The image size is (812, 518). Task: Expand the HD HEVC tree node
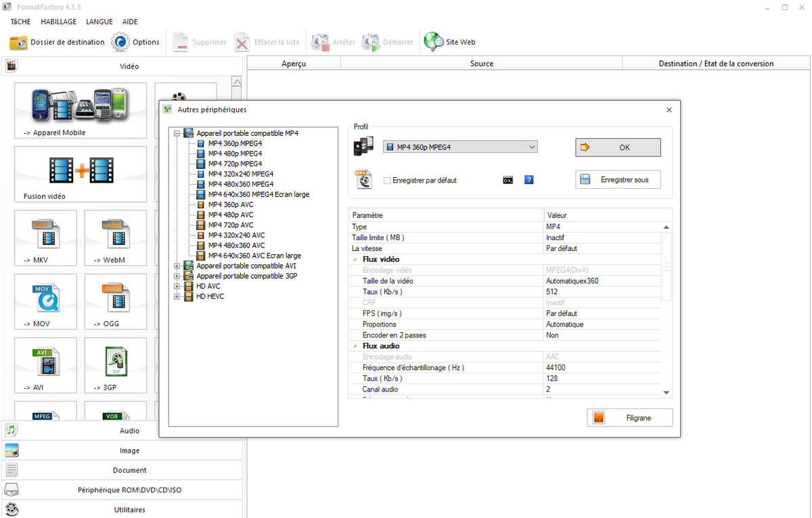click(x=177, y=296)
